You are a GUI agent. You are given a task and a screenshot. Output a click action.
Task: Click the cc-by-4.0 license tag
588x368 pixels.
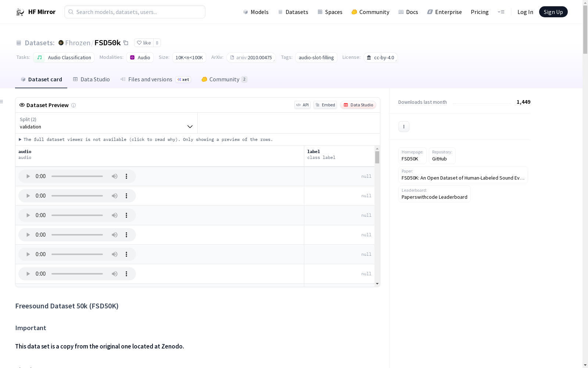point(381,57)
